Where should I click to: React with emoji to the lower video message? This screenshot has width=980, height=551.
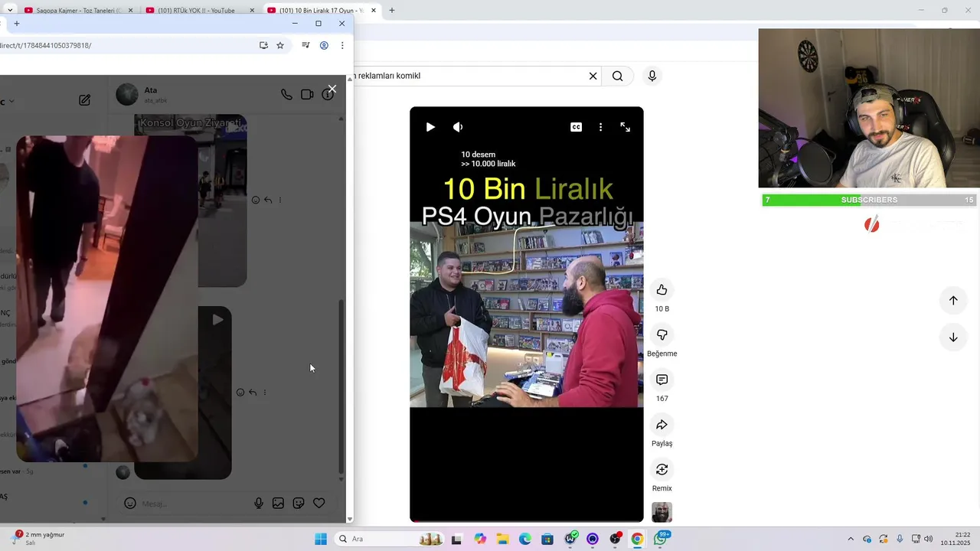[x=240, y=392]
